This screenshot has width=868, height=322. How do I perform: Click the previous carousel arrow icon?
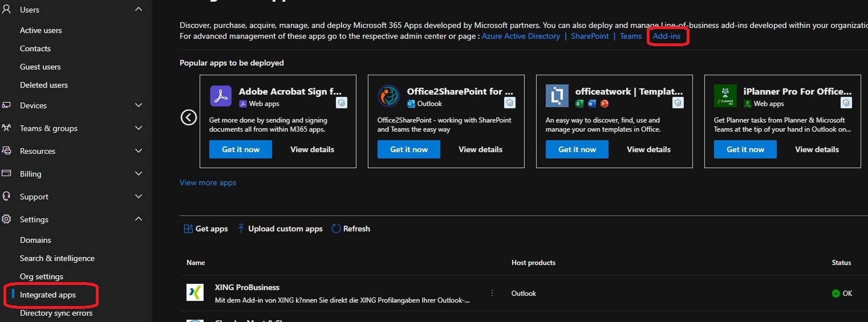[x=189, y=117]
